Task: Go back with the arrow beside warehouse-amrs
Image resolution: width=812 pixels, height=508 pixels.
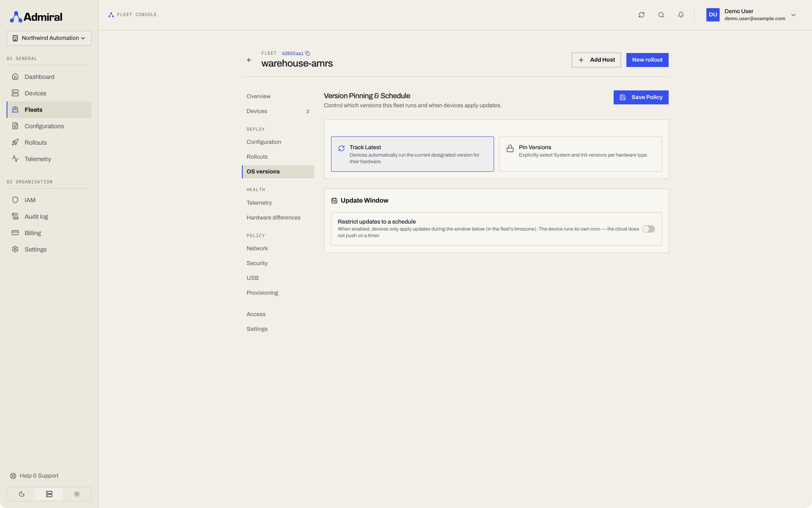Action: coord(249,60)
